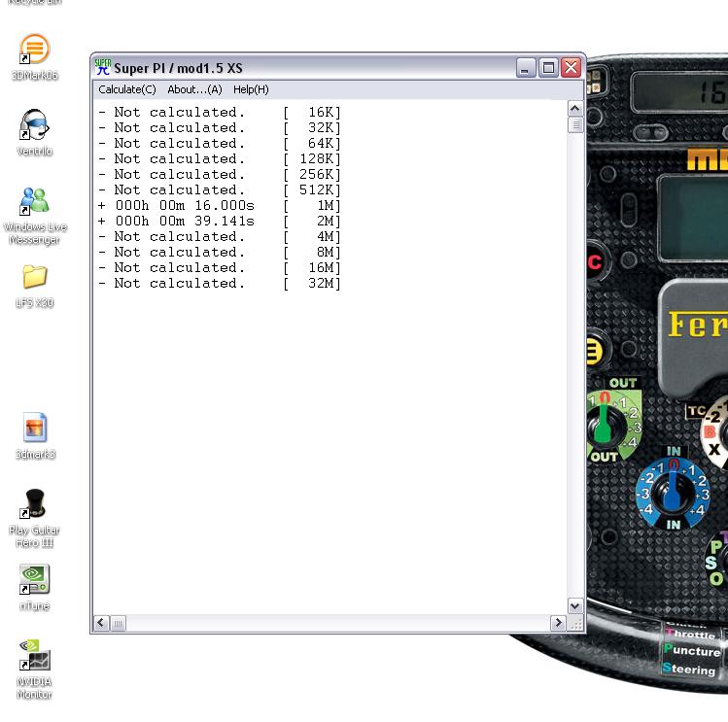Open the Calculate(C) menu

pos(126,89)
